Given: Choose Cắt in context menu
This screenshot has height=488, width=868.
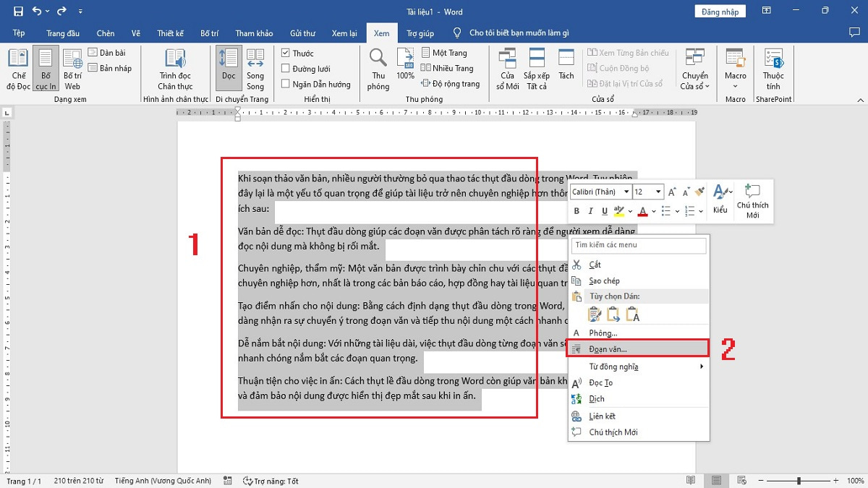Looking at the screenshot, I should [x=639, y=265].
